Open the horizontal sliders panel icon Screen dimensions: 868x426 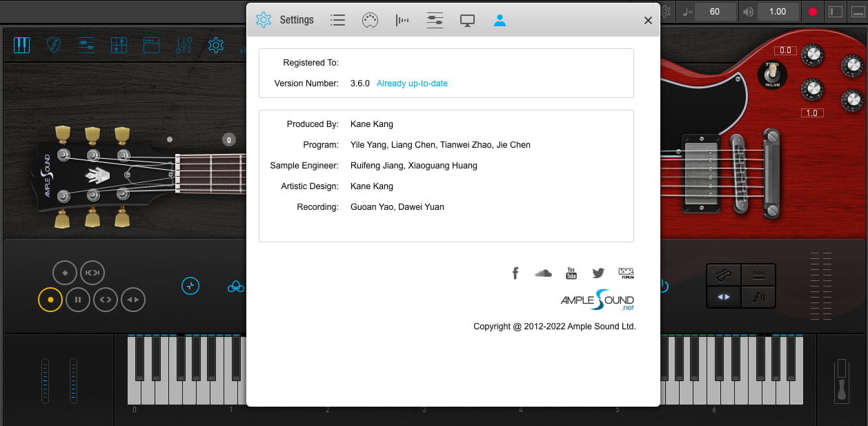[86, 46]
